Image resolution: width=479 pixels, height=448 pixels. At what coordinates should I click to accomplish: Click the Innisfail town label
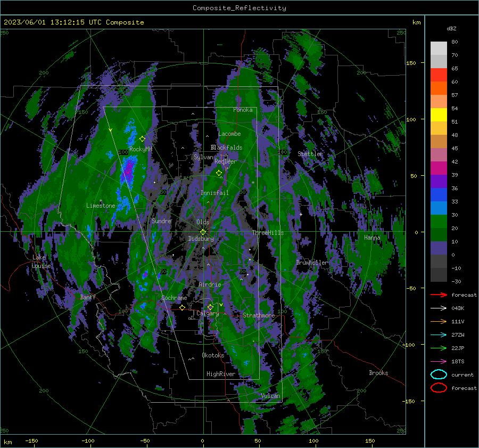(214, 193)
